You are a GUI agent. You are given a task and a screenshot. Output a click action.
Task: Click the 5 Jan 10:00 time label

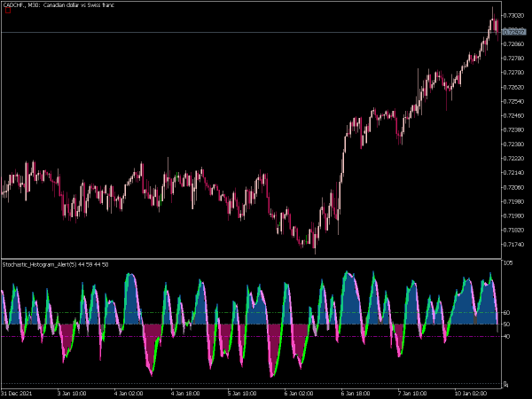tap(242, 394)
